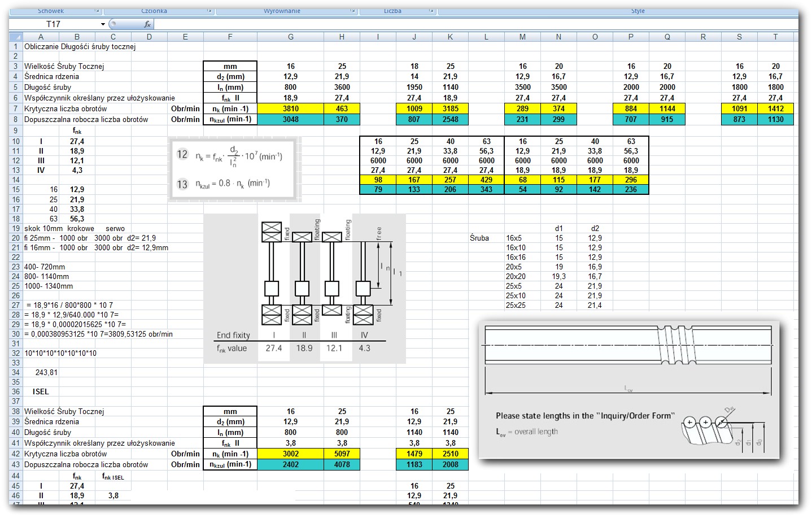This screenshot has height=518, width=812.
Task: Select row 36 header
Action: pyautogui.click(x=16, y=391)
